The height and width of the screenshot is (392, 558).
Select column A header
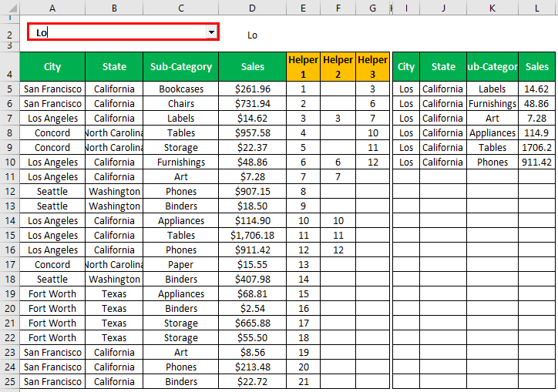tap(52, 8)
